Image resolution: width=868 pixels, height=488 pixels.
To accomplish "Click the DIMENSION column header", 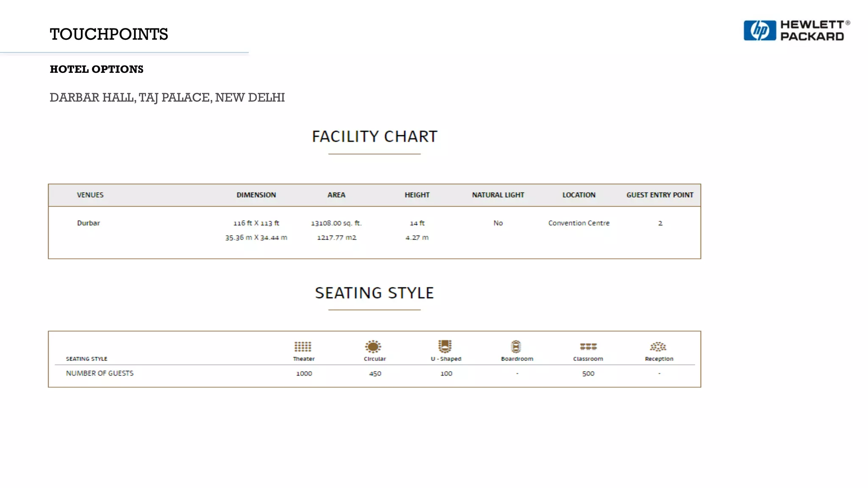I will pyautogui.click(x=256, y=195).
